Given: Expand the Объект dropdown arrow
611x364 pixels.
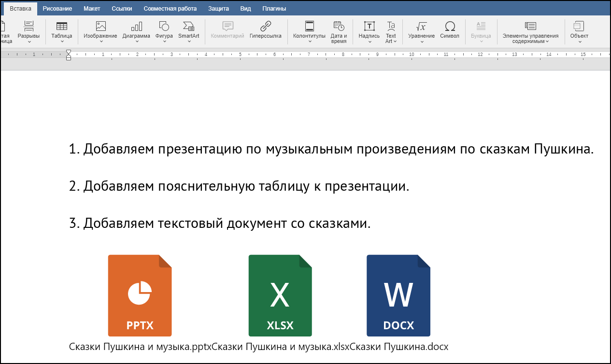Looking at the screenshot, I should click(579, 42).
